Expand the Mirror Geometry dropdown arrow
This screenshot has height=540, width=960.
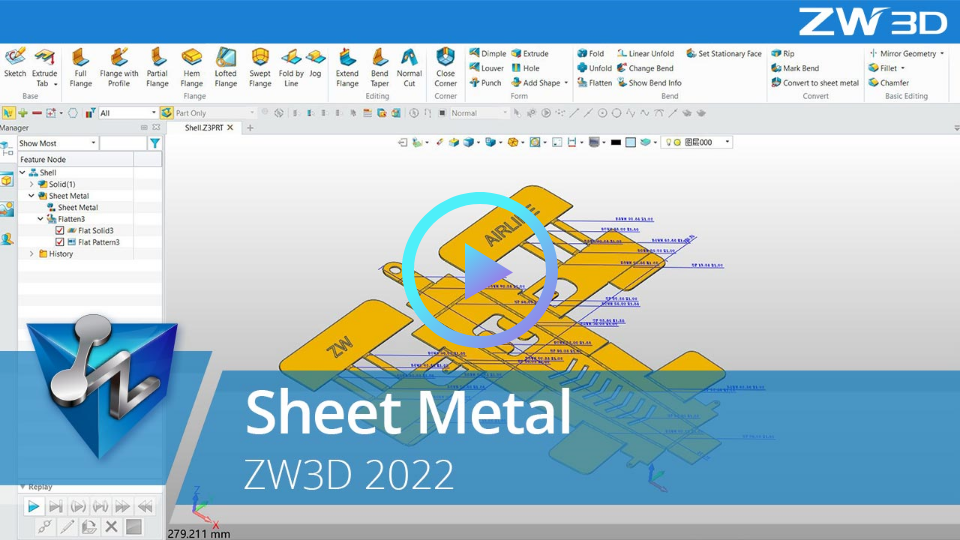tap(942, 53)
